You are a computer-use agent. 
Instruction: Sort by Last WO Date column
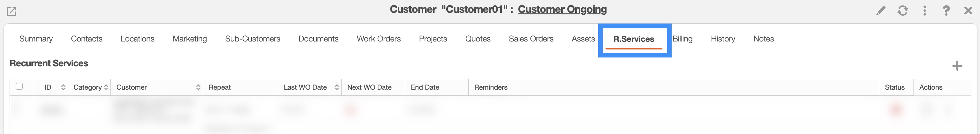point(337,87)
